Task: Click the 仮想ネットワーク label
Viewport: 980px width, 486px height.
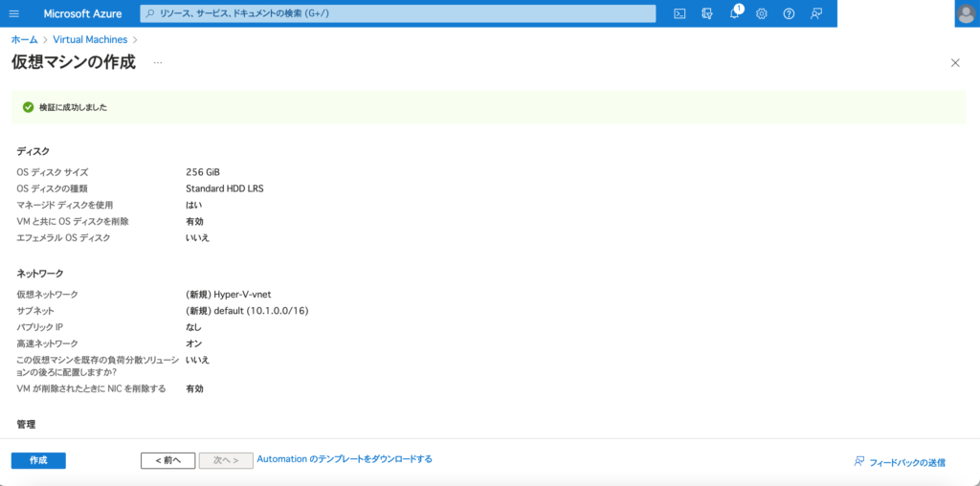Action: point(48,295)
